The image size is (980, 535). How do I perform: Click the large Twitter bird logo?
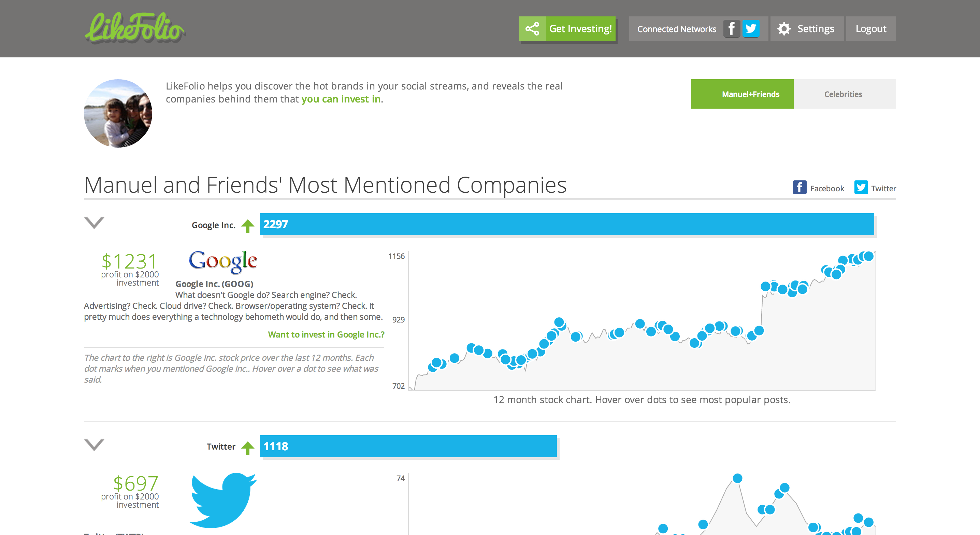point(223,500)
